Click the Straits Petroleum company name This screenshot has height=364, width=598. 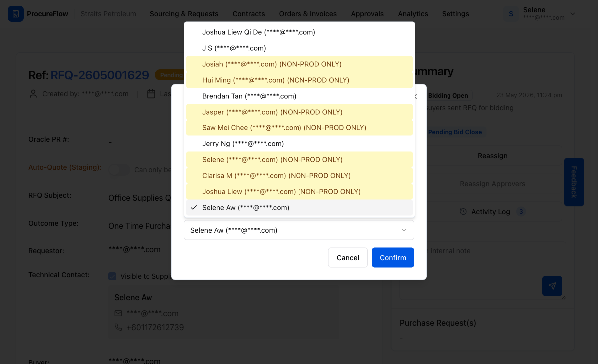(x=108, y=14)
